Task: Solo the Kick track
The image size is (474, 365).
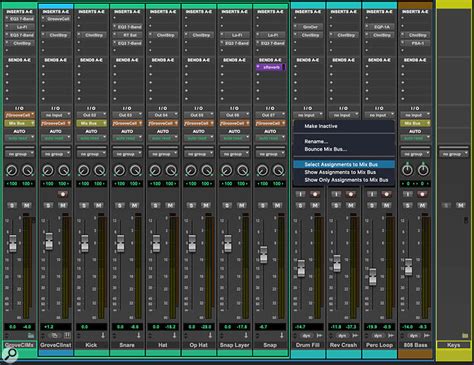Action: point(84,205)
